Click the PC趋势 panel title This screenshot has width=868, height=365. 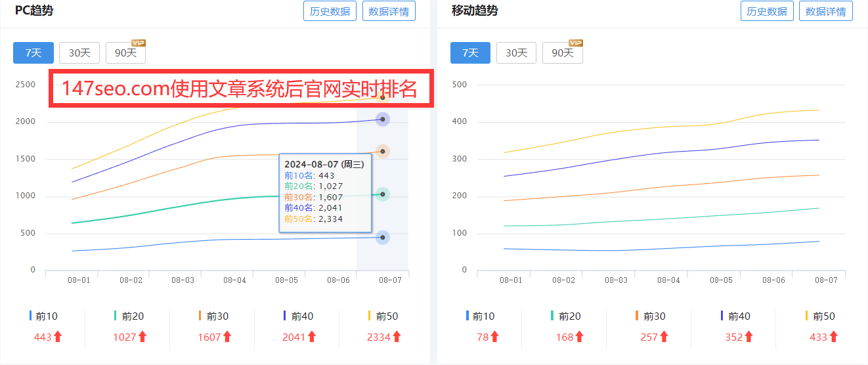click(34, 11)
